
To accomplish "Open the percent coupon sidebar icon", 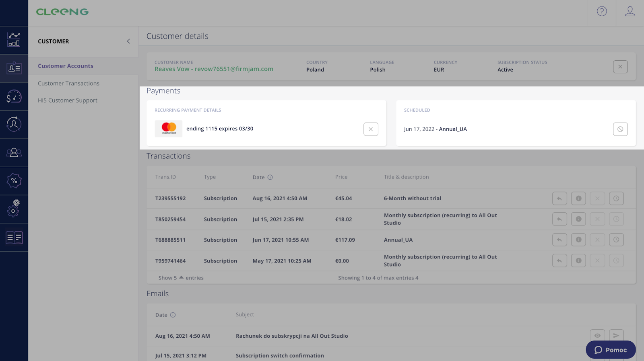I will coord(14,180).
